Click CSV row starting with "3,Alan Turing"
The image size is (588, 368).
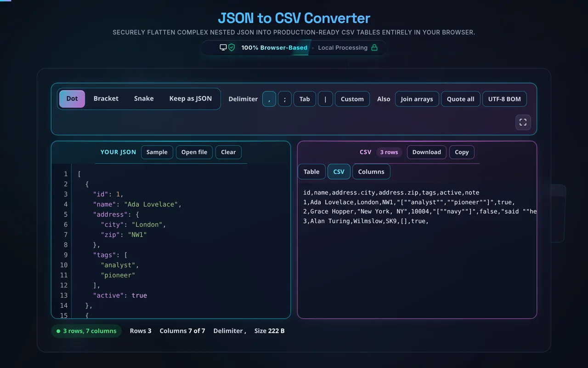(366, 221)
